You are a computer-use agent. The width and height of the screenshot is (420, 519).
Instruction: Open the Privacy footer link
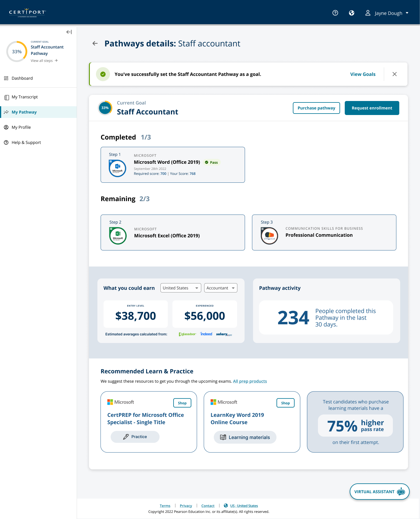click(x=186, y=506)
